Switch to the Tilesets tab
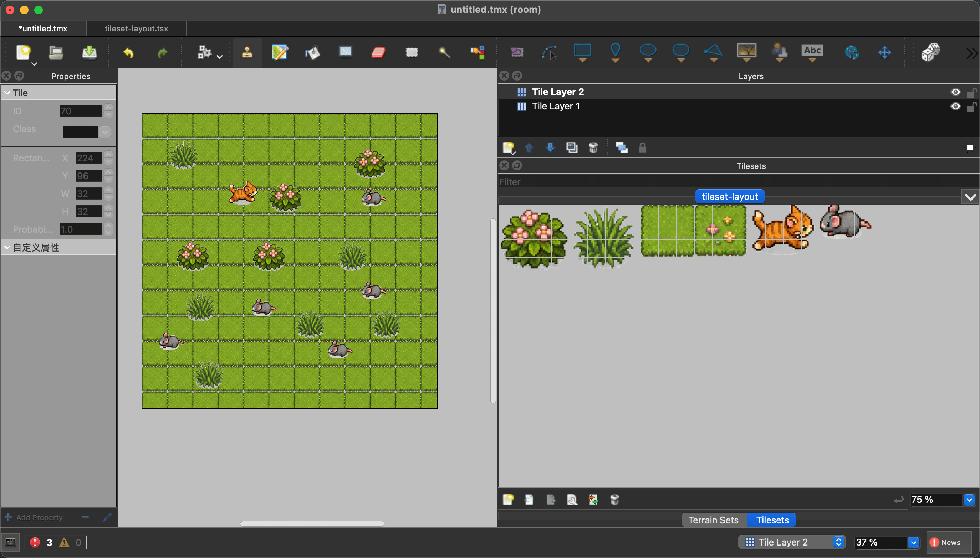980x558 pixels. [772, 520]
